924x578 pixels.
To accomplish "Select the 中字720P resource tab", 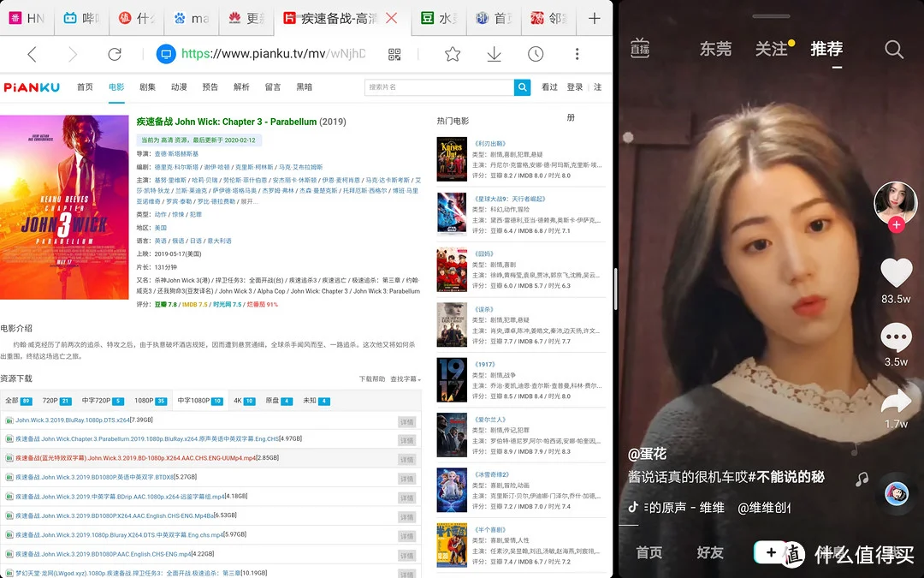I will (x=103, y=401).
